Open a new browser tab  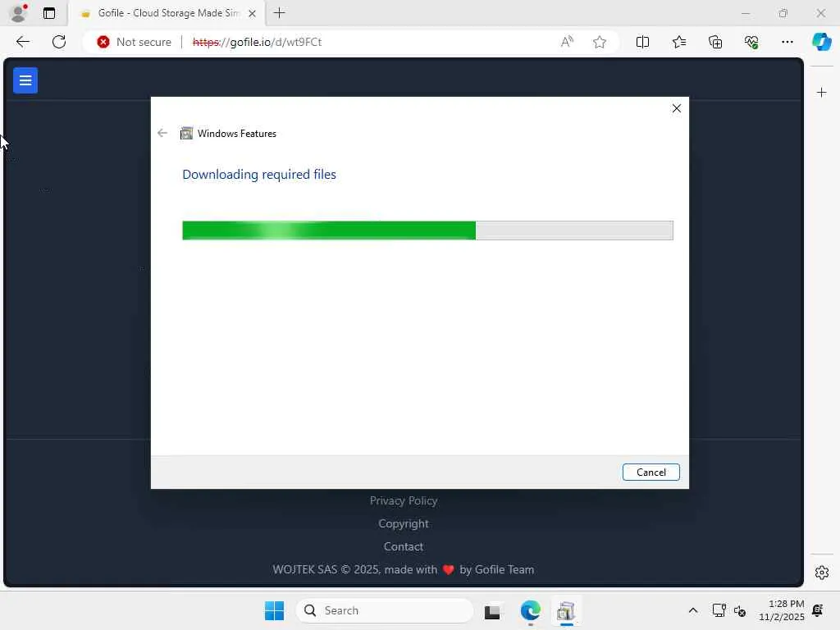pos(279,13)
